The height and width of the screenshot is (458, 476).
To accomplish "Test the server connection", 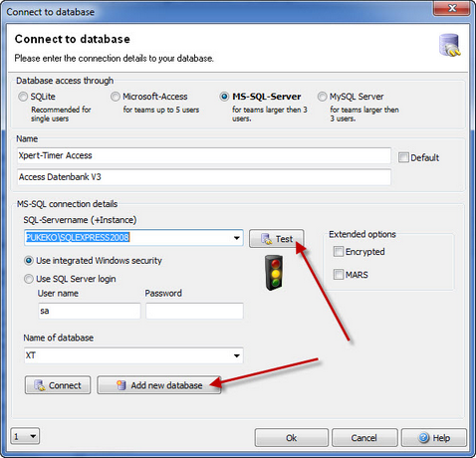I will pos(276,238).
